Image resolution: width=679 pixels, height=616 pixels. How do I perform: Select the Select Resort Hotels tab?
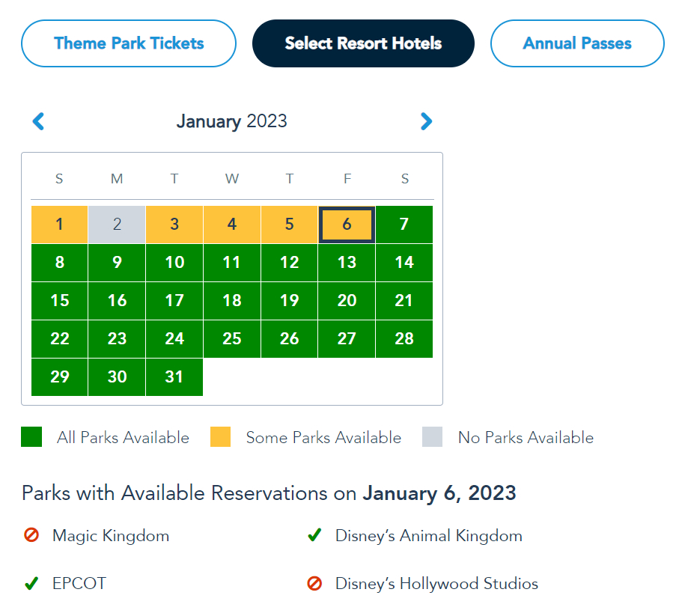[363, 43]
